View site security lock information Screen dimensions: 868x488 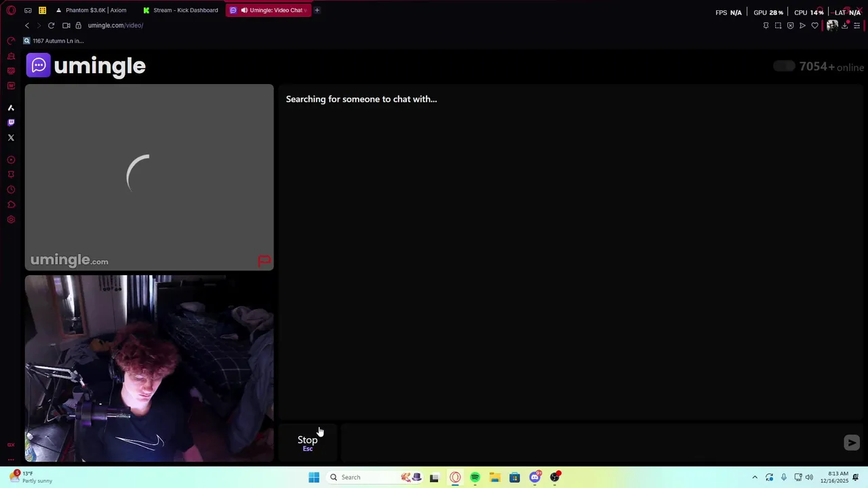[78, 25]
